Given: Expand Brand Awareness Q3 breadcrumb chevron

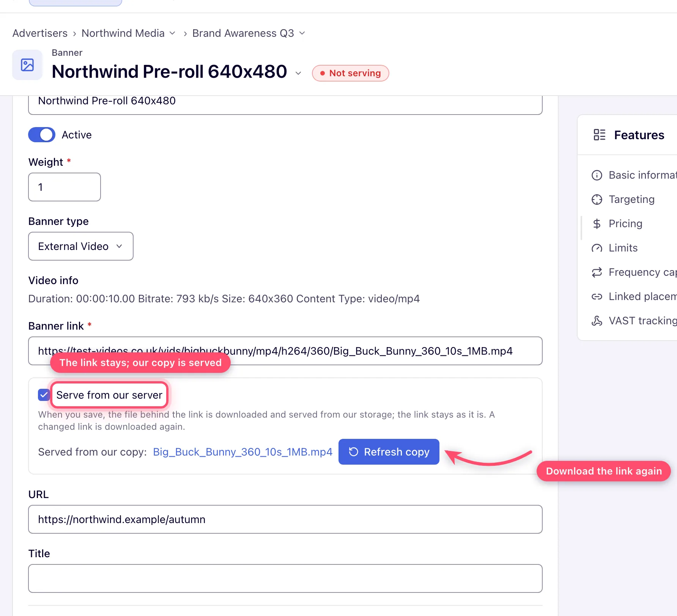Looking at the screenshot, I should coord(302,33).
